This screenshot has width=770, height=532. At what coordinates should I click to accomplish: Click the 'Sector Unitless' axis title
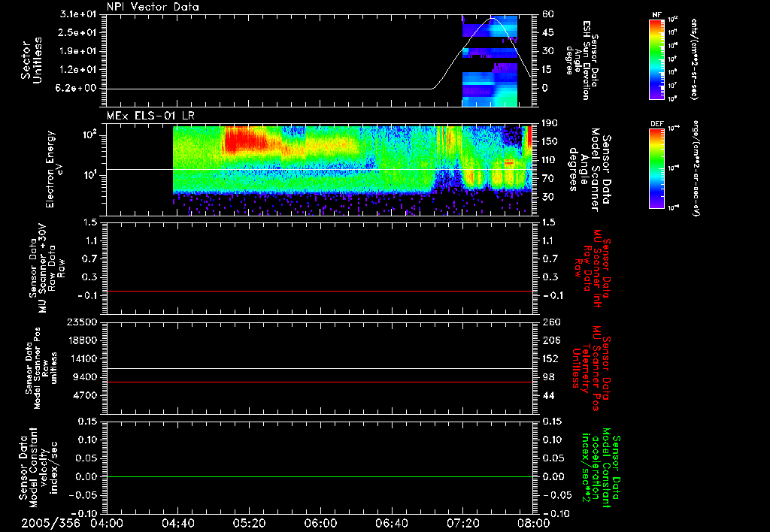click(x=32, y=60)
